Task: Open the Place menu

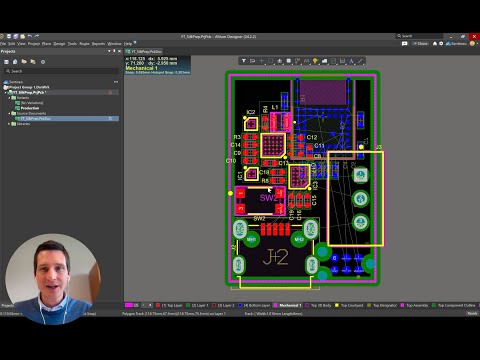Action: coord(46,44)
